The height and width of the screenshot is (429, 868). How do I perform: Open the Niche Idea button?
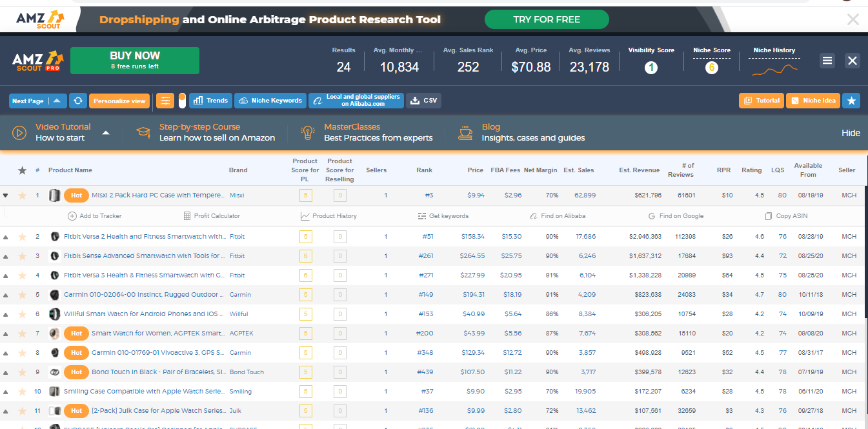[813, 101]
